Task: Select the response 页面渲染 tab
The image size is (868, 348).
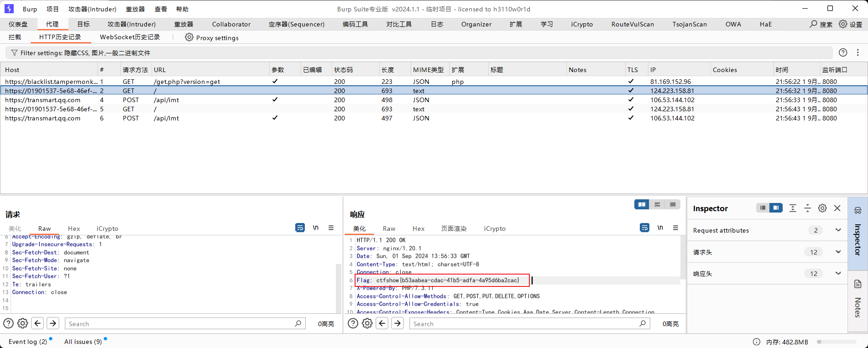Action: tap(454, 229)
